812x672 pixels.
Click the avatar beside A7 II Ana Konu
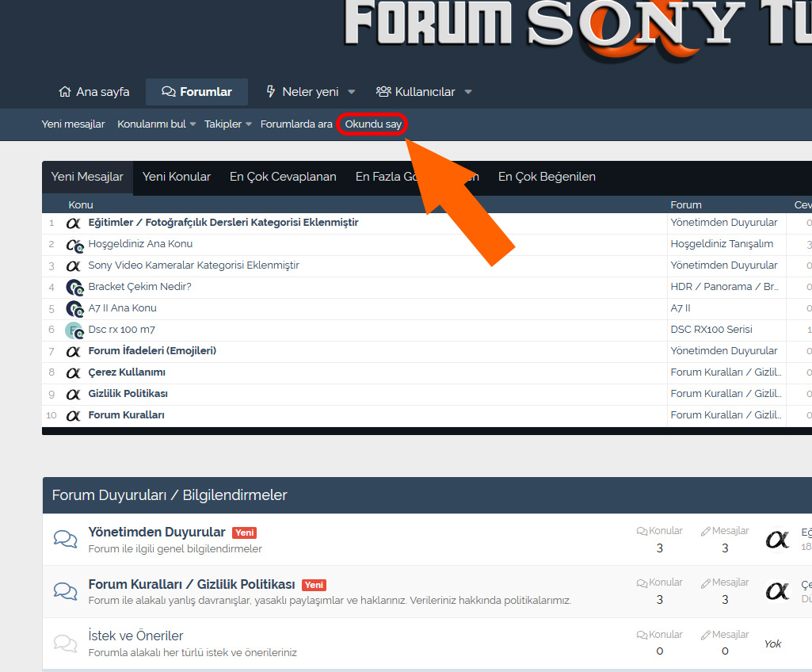pyautogui.click(x=74, y=309)
